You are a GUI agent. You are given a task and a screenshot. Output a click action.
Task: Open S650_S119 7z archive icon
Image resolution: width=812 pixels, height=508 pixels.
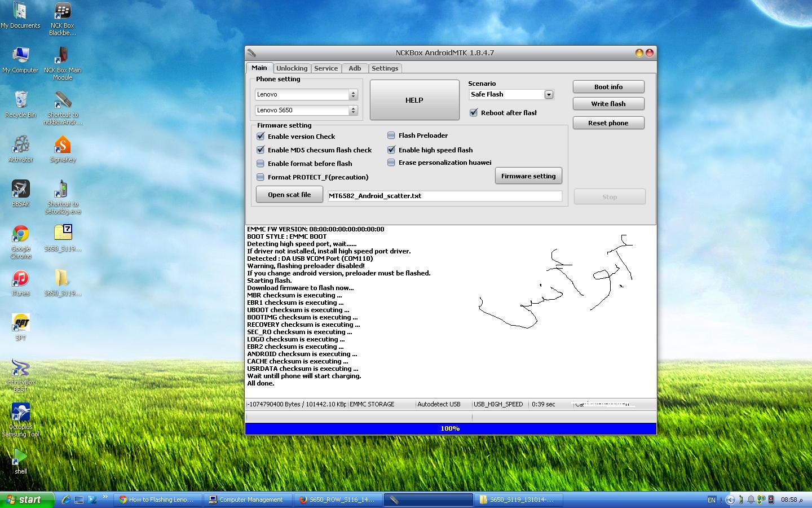[62, 238]
